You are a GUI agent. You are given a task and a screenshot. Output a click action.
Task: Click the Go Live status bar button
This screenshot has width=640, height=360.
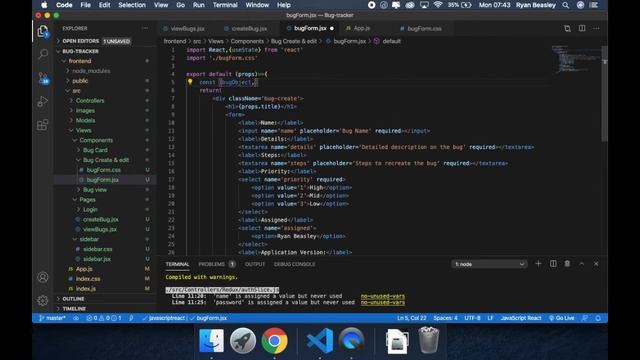(x=562, y=318)
